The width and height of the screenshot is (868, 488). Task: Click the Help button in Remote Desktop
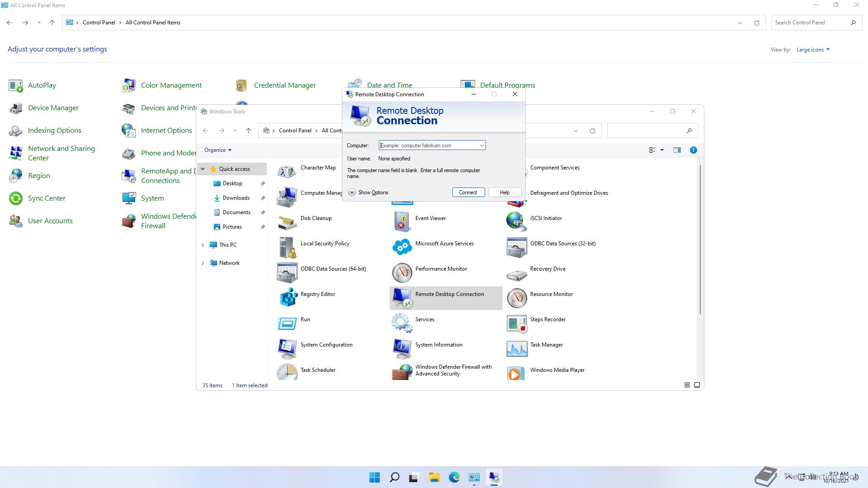pos(505,192)
